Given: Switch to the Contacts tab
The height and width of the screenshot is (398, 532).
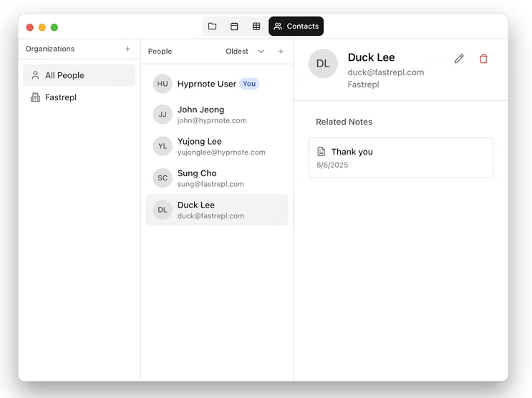Looking at the screenshot, I should tap(296, 26).
